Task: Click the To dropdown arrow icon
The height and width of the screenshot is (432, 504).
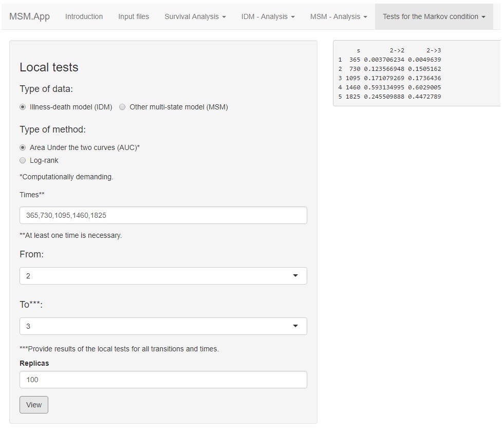Action: point(295,326)
